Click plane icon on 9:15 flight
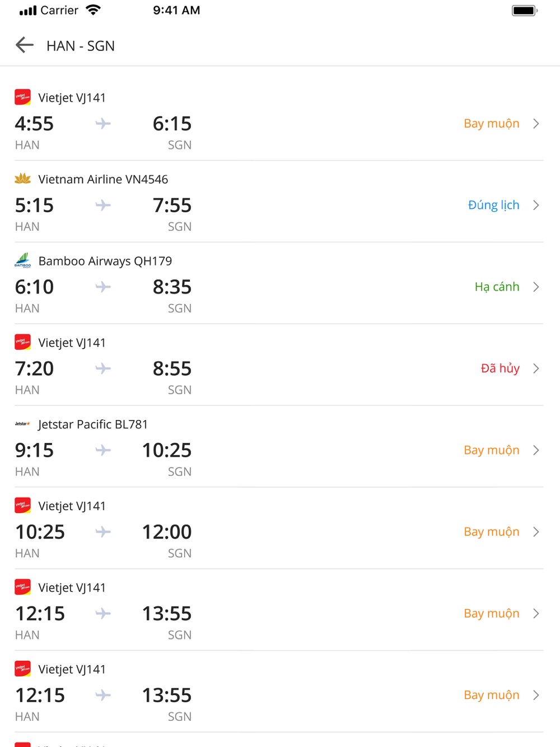 103,450
